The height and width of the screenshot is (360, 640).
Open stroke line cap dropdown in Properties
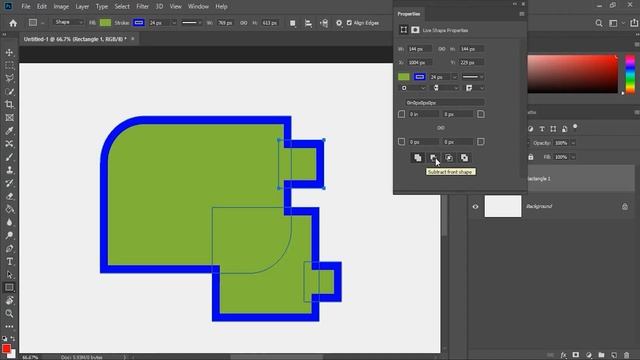pyautogui.click(x=445, y=88)
